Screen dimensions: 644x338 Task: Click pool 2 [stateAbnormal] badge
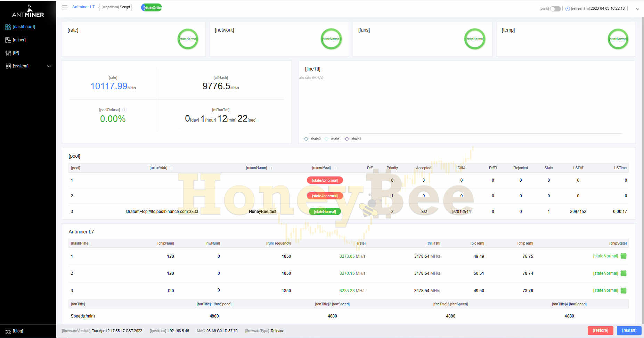click(325, 196)
